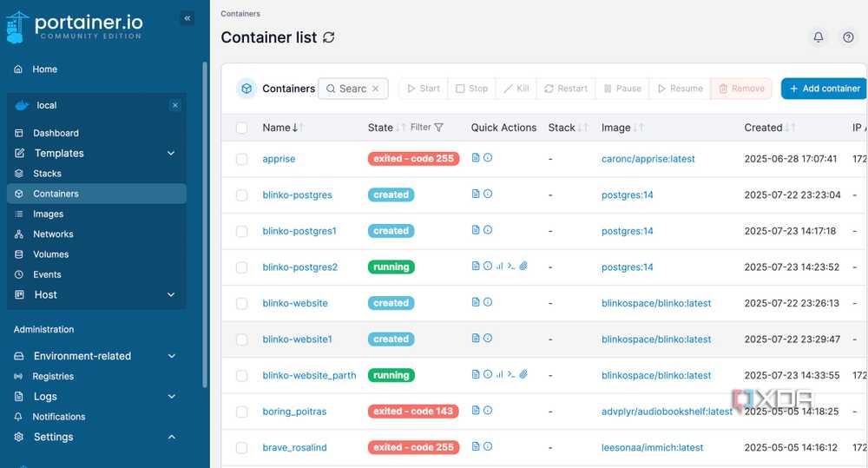Check the blinko-website1 row checkbox
This screenshot has height=468, width=868.
click(242, 339)
